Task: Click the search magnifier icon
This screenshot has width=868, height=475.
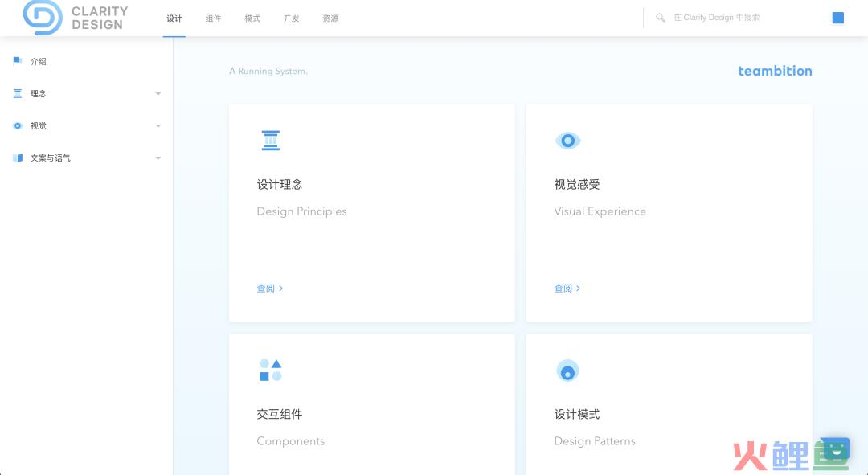Action: 661,18
